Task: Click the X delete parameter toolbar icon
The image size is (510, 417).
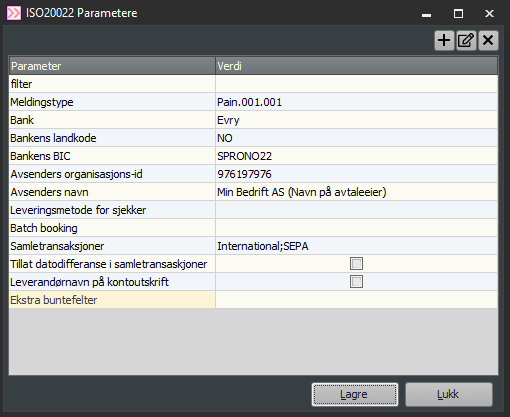Action: [488, 41]
